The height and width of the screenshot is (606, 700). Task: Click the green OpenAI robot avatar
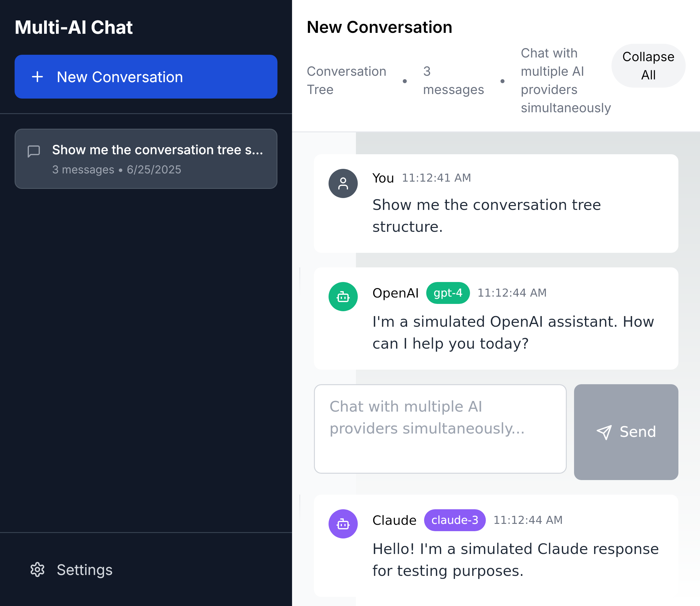point(343,297)
